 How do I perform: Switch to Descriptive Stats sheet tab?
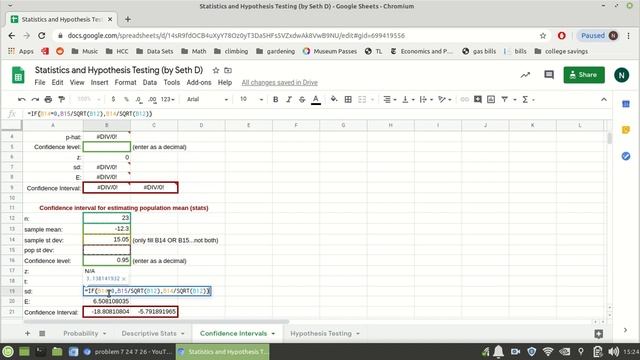point(149,333)
